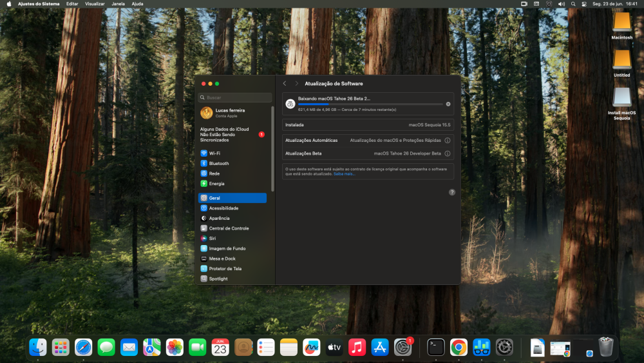
Task: Cancel the macOS Tahoe download
Action: (448, 104)
